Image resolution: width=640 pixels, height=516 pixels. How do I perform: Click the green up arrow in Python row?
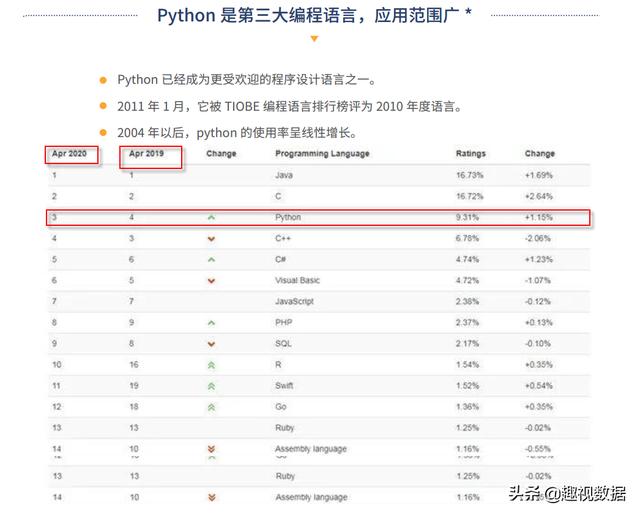click(211, 218)
